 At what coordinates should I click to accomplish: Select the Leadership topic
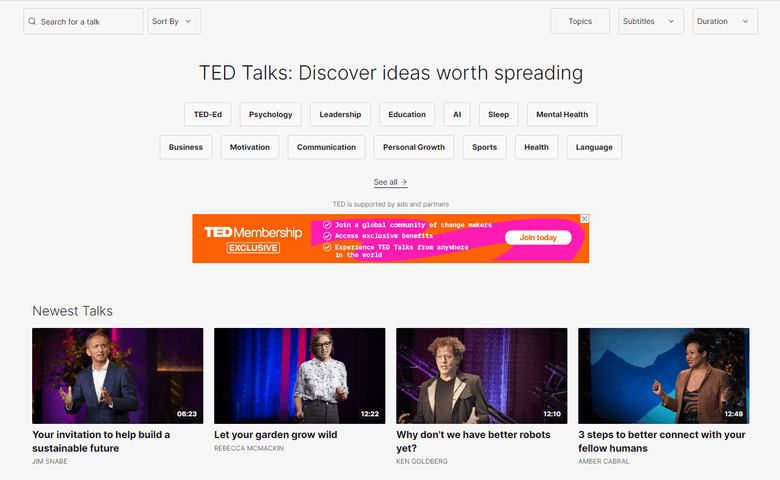point(340,114)
